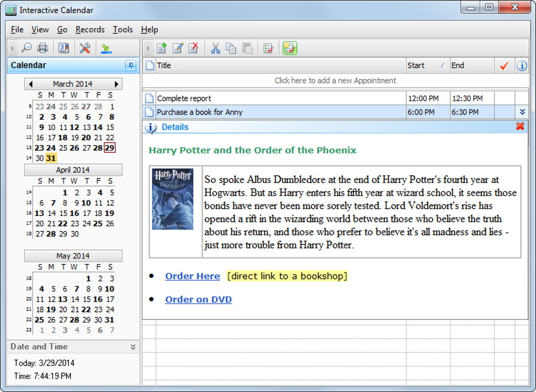Click the Harry Potter book cover thumbnail

click(x=173, y=199)
